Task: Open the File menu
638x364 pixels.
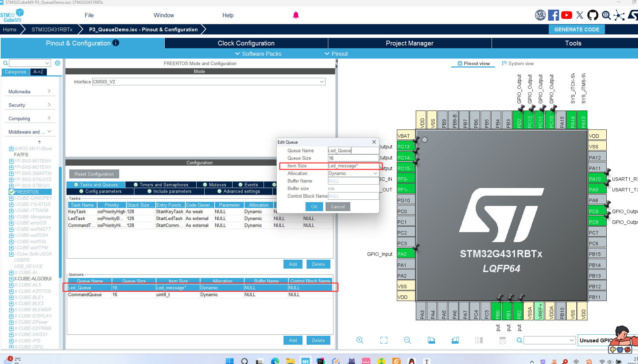Action: 89,15
